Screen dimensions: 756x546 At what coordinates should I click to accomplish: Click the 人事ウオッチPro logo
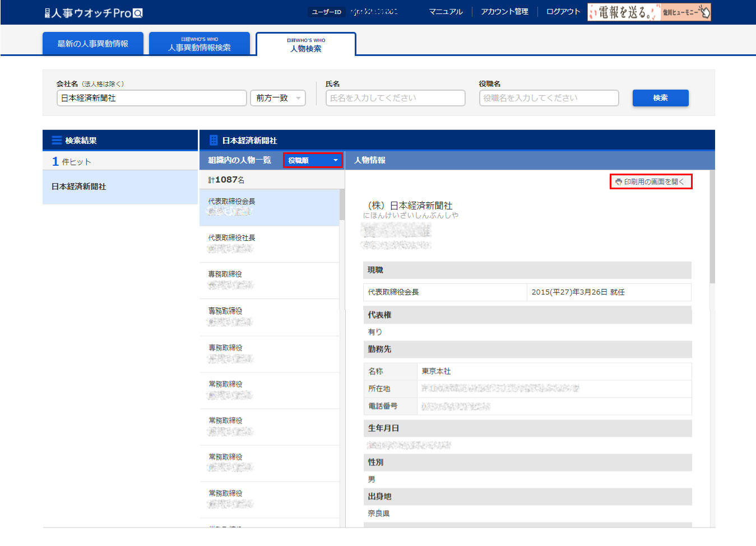[94, 12]
